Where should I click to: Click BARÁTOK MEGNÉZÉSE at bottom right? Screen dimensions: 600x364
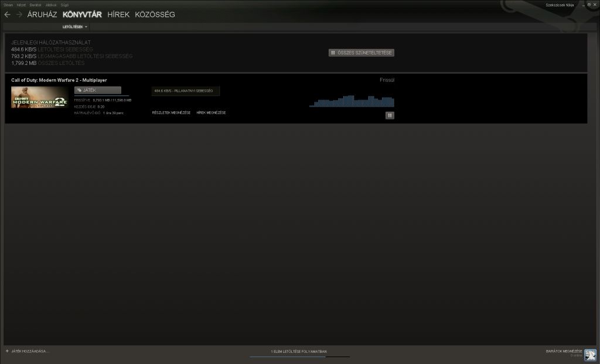[564, 351]
